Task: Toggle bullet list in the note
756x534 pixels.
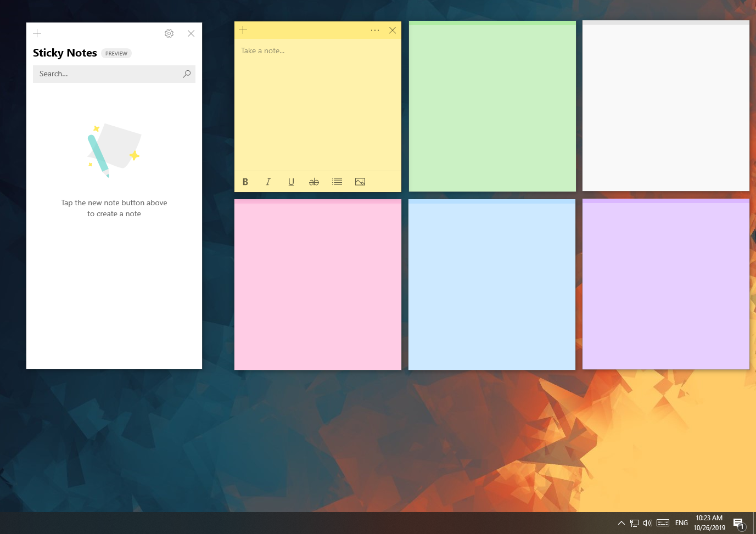Action: [x=337, y=182]
